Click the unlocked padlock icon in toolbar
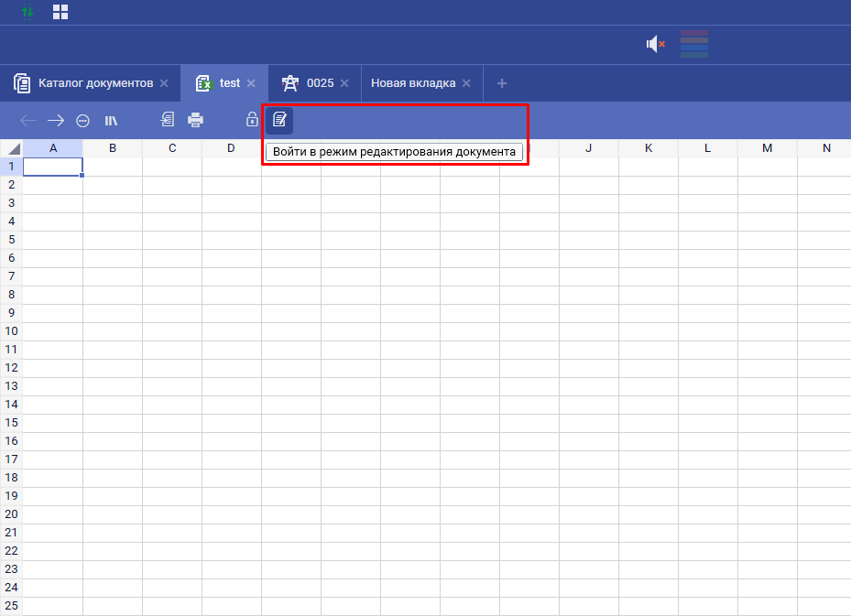This screenshot has height=616, width=851. tap(252, 120)
